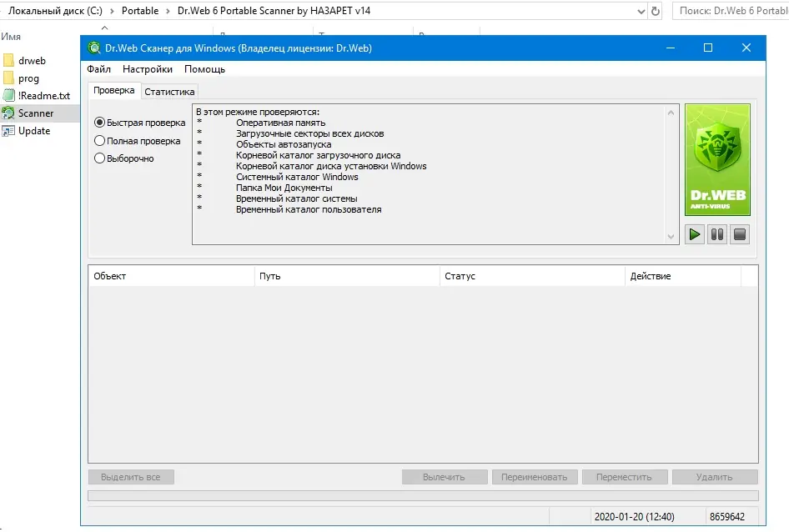
Task: Click the Вылечить button
Action: [445, 477]
